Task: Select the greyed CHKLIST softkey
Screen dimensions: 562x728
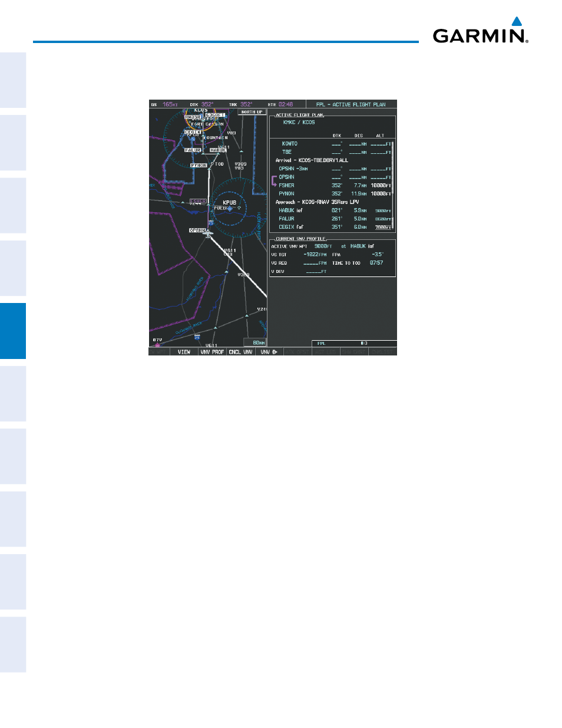Action: pyautogui.click(x=382, y=352)
